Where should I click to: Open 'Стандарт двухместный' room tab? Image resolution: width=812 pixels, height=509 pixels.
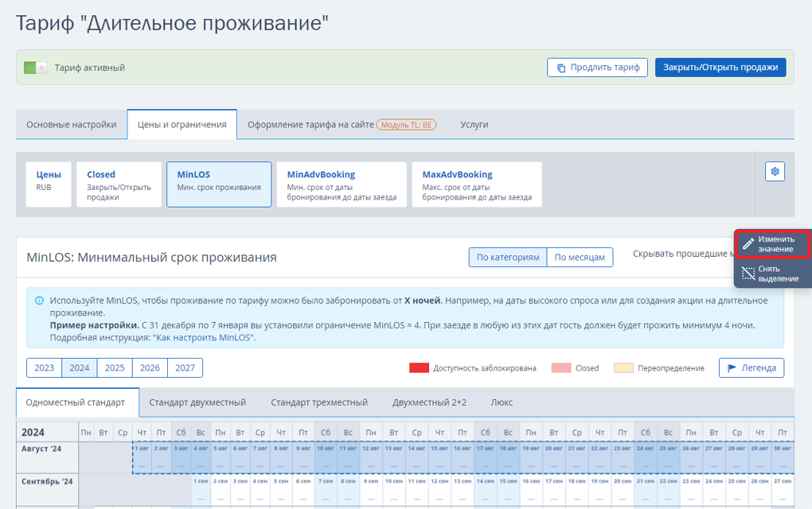coord(197,402)
